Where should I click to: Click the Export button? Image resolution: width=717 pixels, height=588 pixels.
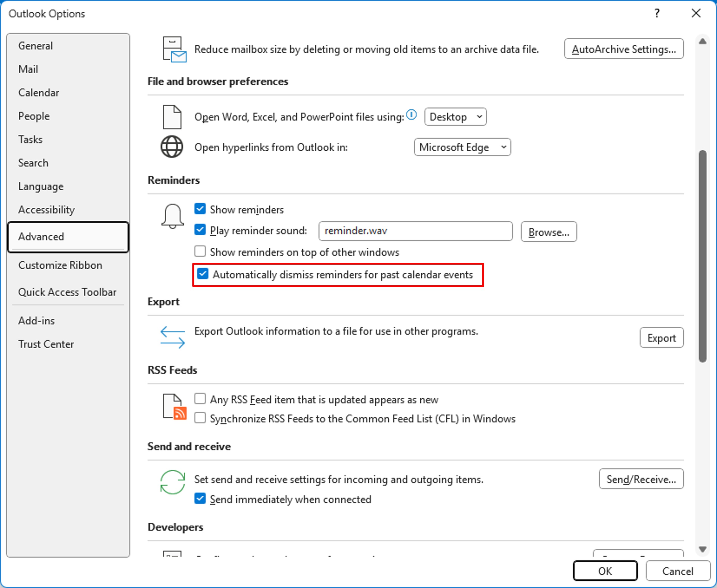click(661, 338)
